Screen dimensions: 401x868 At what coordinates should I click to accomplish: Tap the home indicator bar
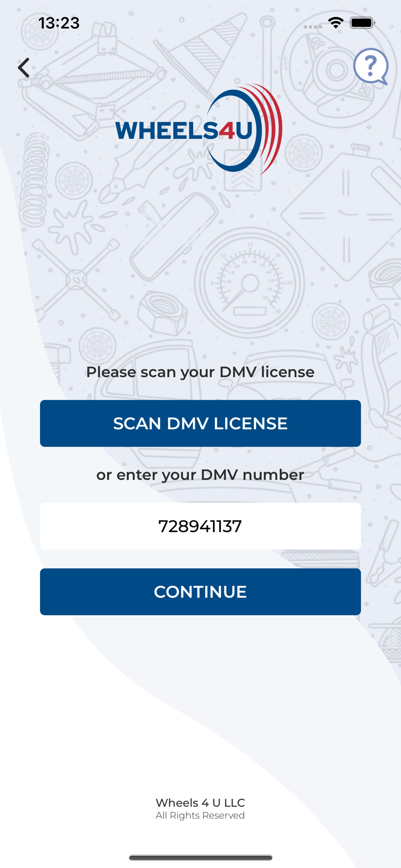200,857
